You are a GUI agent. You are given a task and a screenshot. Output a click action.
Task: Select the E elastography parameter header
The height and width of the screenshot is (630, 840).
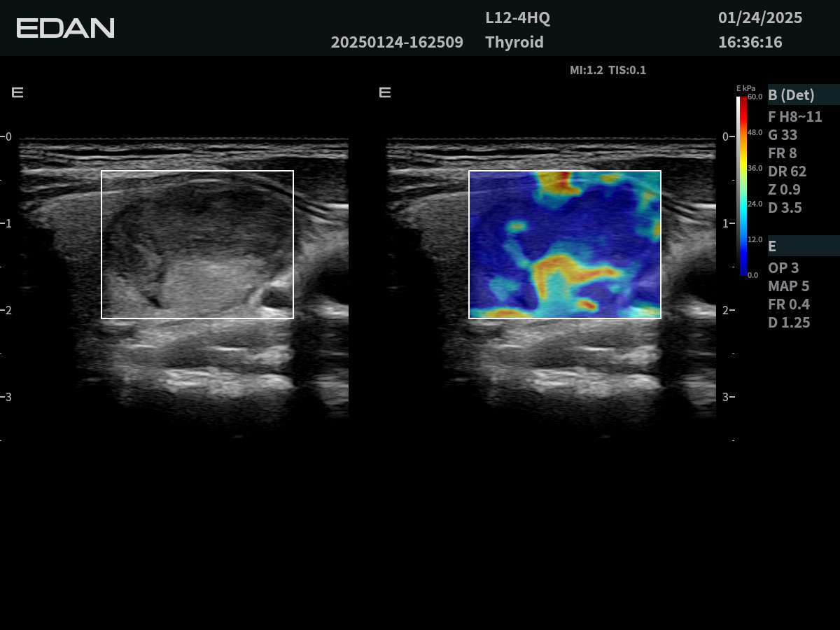pyautogui.click(x=772, y=246)
